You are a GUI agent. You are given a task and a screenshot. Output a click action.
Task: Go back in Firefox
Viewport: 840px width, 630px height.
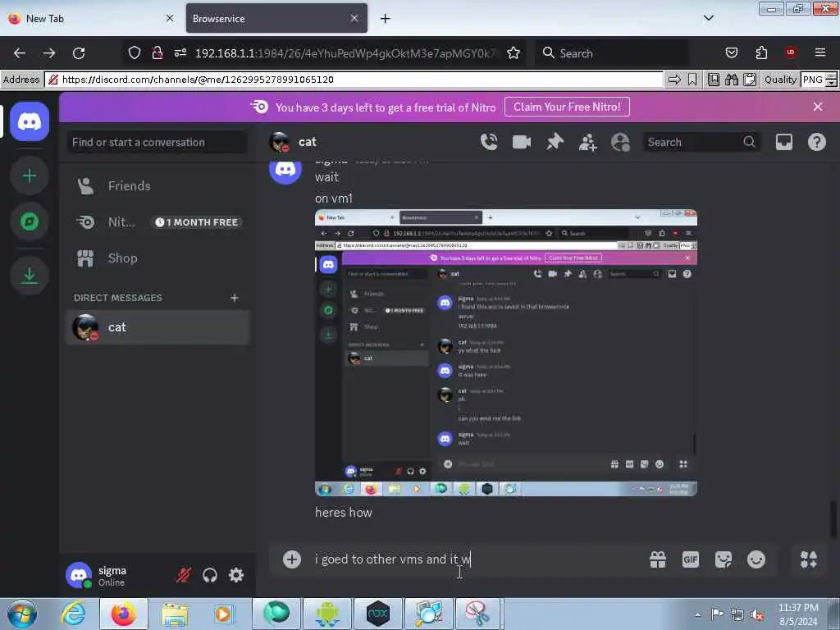tap(20, 53)
